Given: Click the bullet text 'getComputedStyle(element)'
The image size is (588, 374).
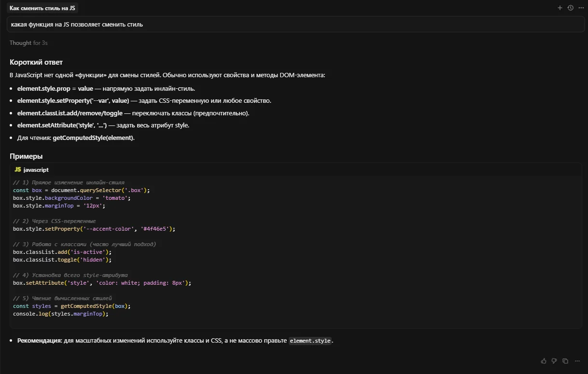Looking at the screenshot, I should [x=94, y=138].
